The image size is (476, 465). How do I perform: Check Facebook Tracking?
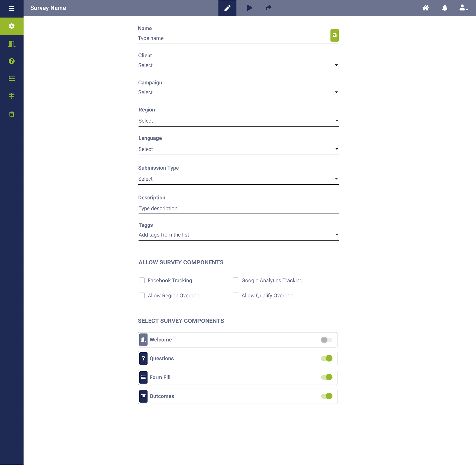tap(142, 280)
